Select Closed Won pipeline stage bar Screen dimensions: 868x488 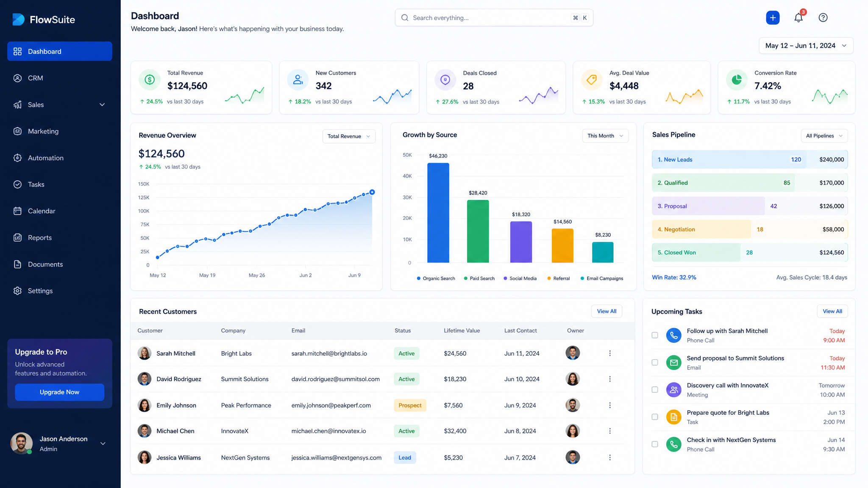point(750,252)
